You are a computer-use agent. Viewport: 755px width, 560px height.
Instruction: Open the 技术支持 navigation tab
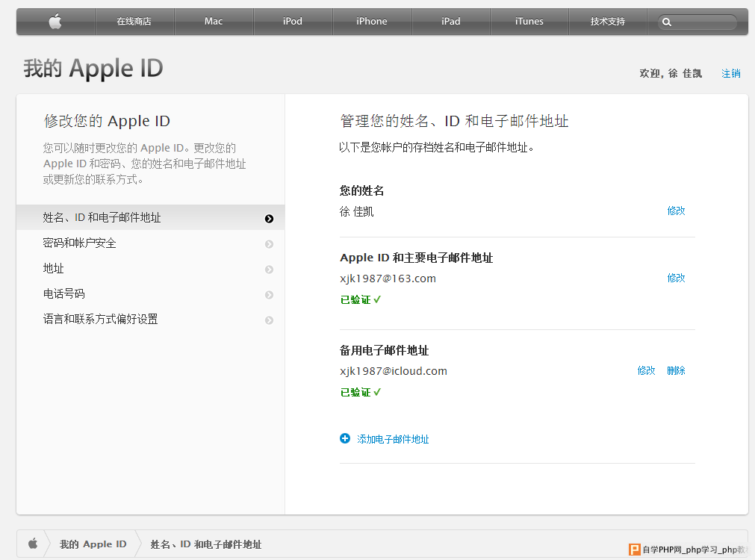pyautogui.click(x=608, y=21)
